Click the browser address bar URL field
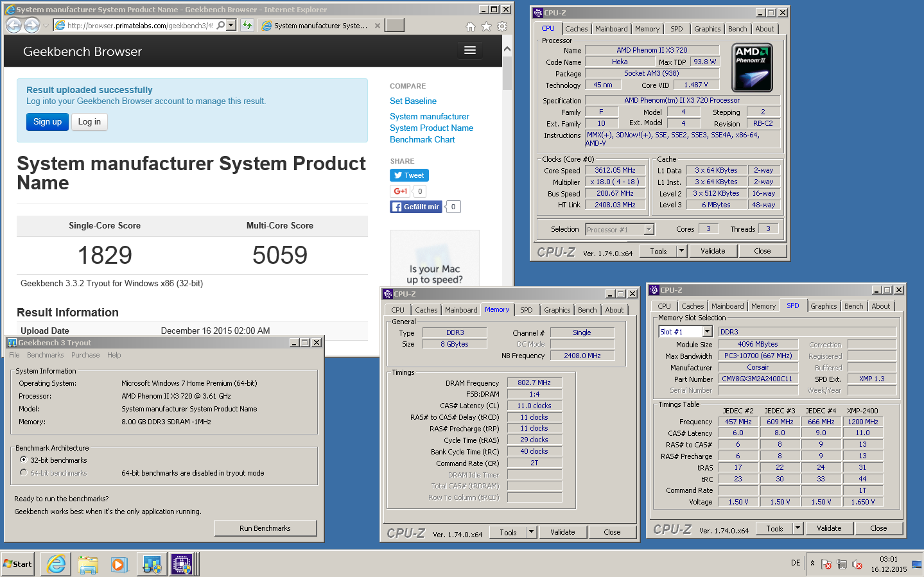Image resolution: width=924 pixels, height=577 pixels. tap(141, 26)
